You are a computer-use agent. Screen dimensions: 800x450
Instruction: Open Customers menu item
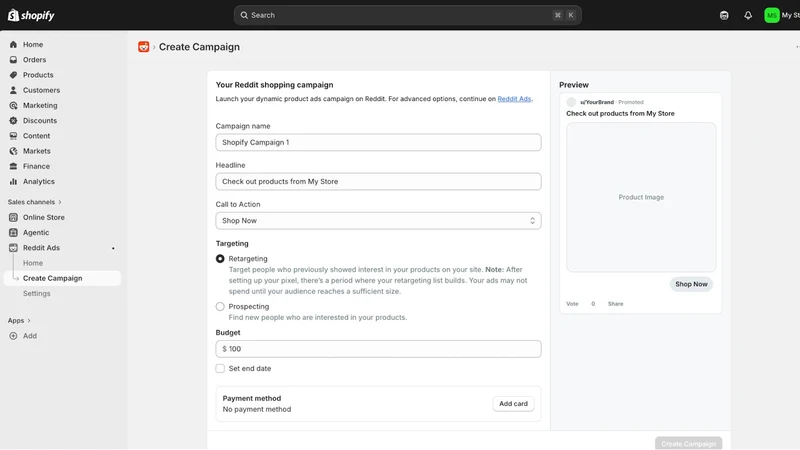(41, 90)
